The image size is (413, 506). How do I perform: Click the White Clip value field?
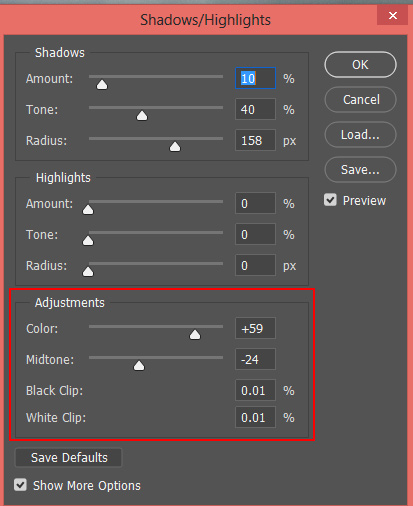pos(255,417)
